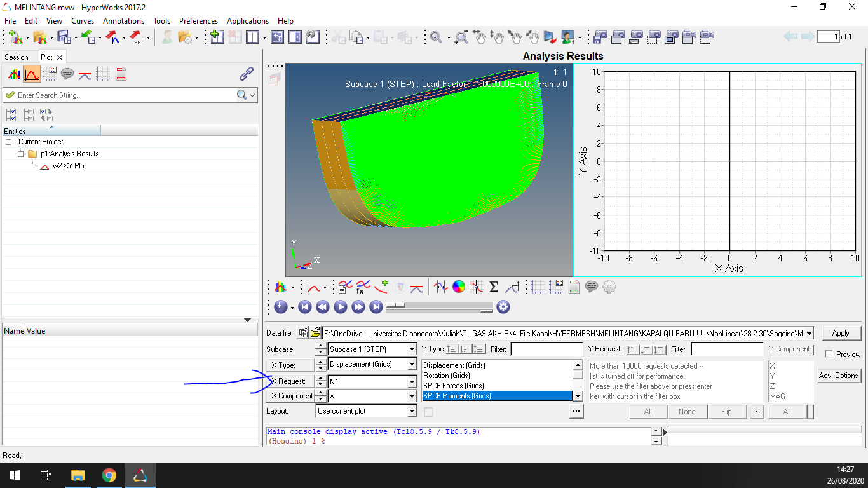Click the Apply button
Image resolution: width=868 pixels, height=488 pixels.
pyautogui.click(x=840, y=333)
